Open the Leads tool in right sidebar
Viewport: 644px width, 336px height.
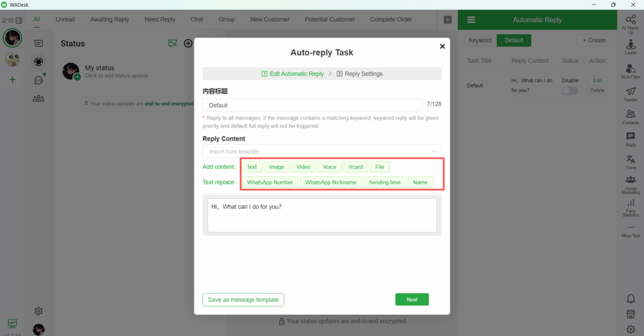click(630, 47)
